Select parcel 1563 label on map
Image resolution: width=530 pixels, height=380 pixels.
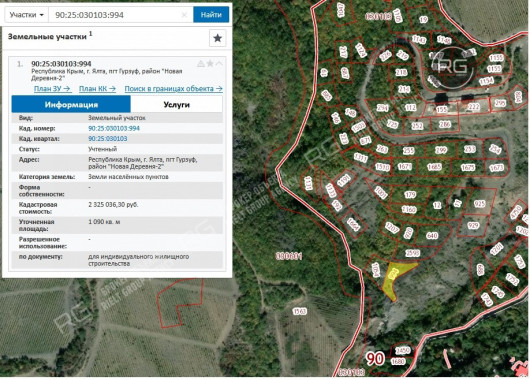tap(299, 311)
